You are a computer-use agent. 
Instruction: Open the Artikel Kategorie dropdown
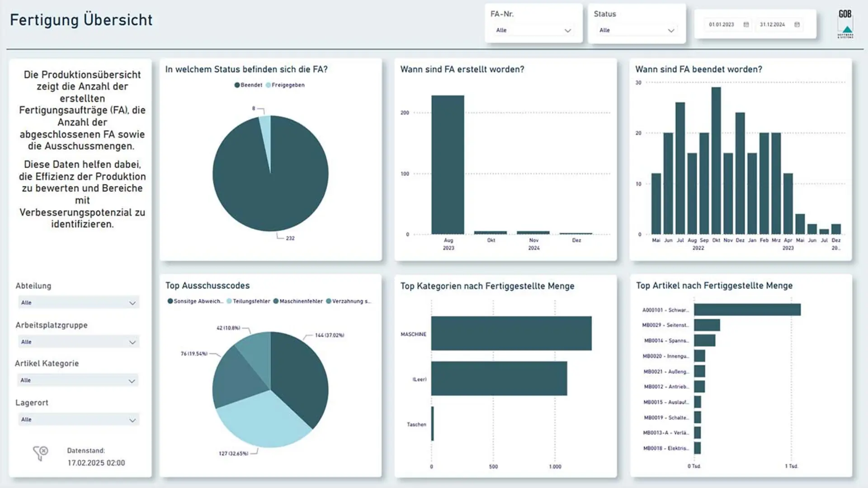click(x=78, y=380)
